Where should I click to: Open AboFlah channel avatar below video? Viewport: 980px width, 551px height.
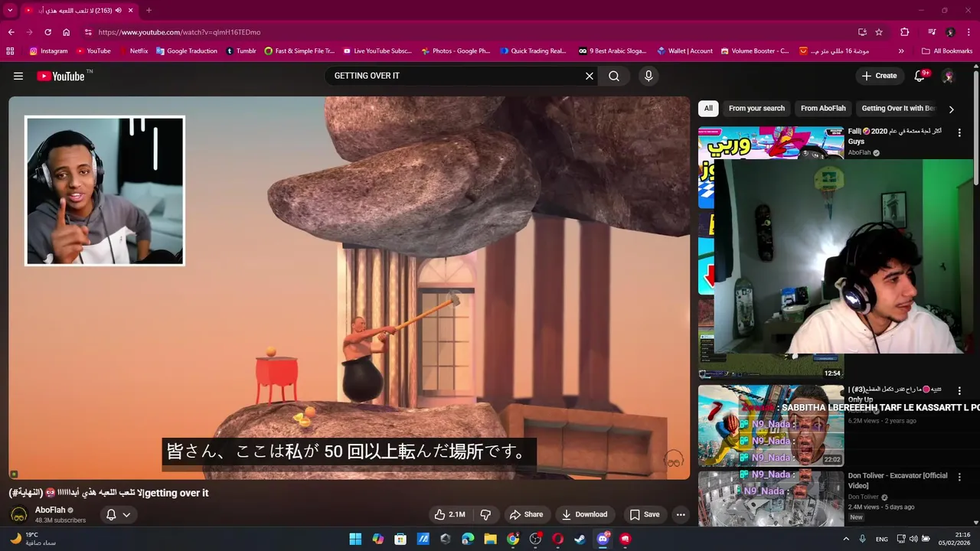(19, 514)
